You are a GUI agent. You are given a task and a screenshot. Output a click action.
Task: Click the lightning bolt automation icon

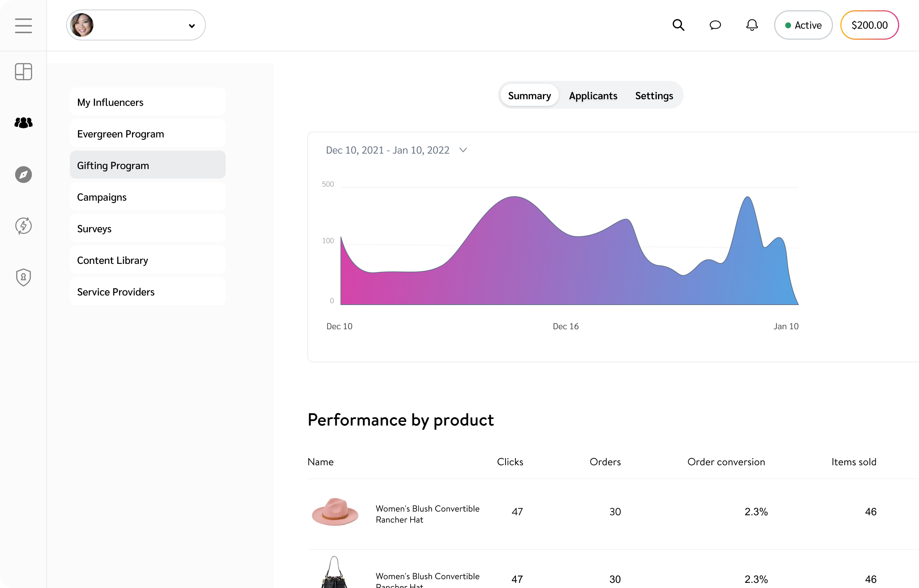[x=23, y=226]
